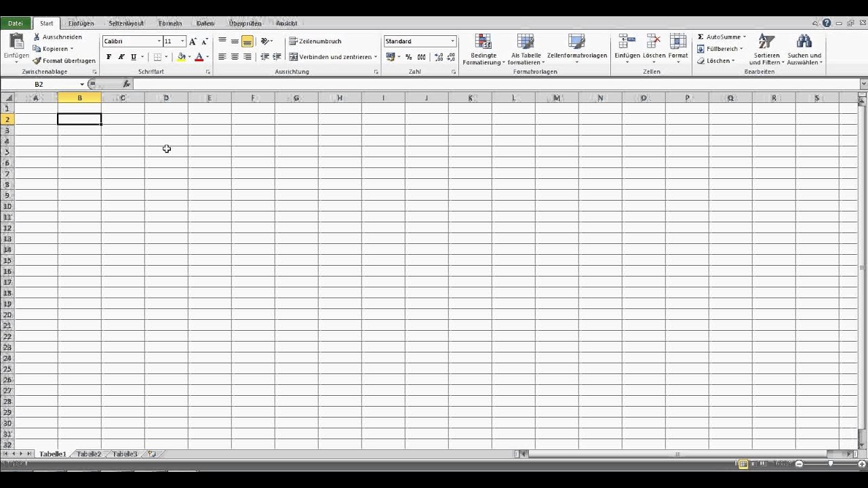This screenshot has width=868, height=488.
Task: Activate Format übertragen paintbrush
Action: (x=64, y=60)
